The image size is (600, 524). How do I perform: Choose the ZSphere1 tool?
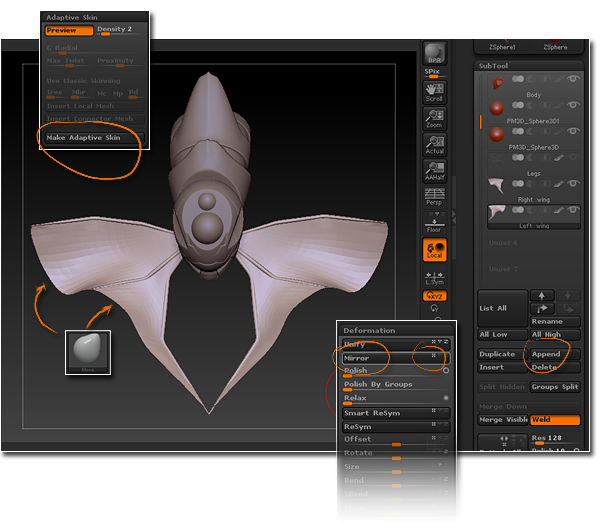click(502, 47)
